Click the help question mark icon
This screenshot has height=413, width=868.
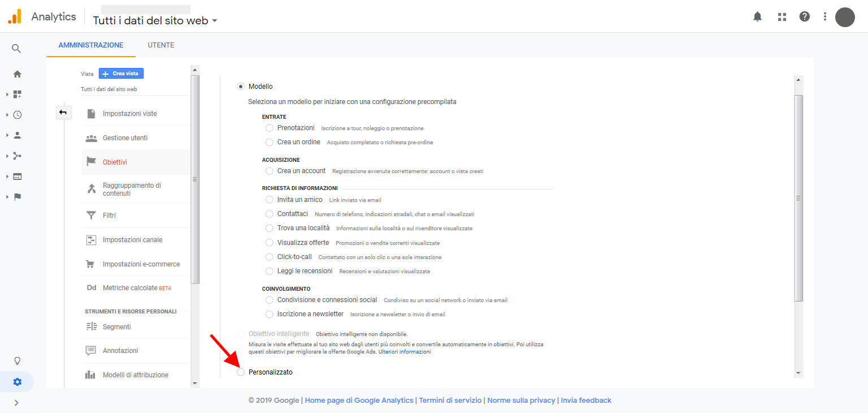point(805,17)
